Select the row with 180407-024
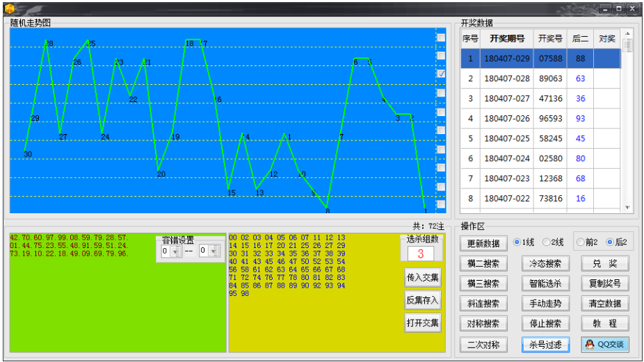 (x=540, y=158)
